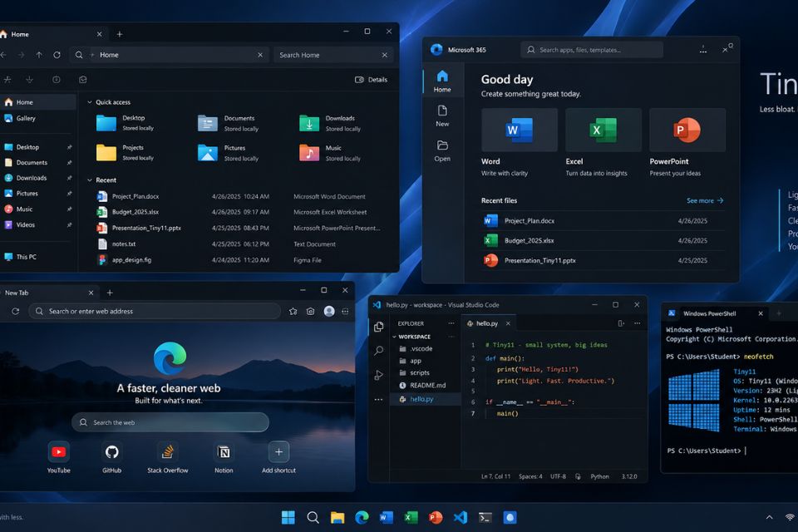The width and height of the screenshot is (798, 532).
Task: Open Excel app tile in Microsoft 365
Action: point(603,130)
